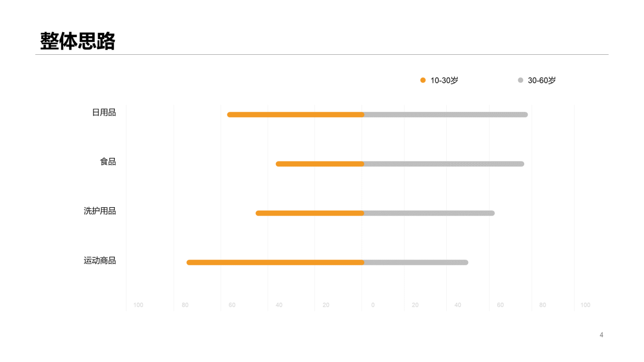Click the slide title 整体思路
The image size is (644, 362).
click(x=78, y=41)
